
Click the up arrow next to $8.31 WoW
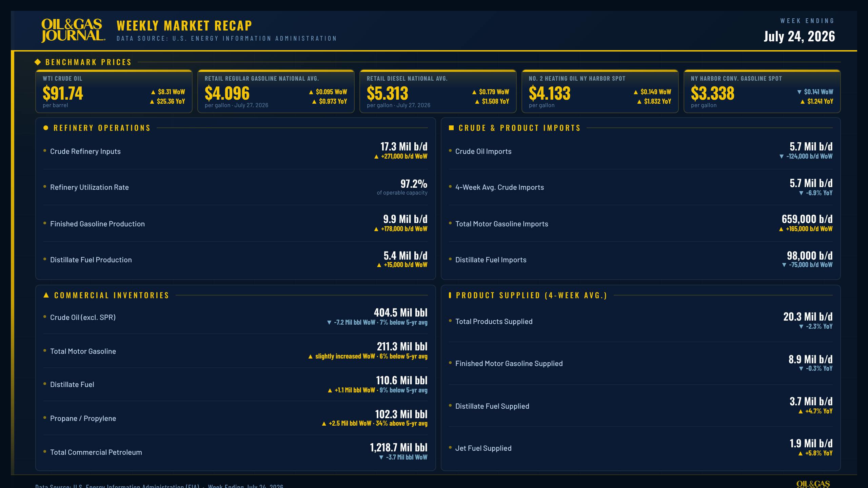[153, 92]
